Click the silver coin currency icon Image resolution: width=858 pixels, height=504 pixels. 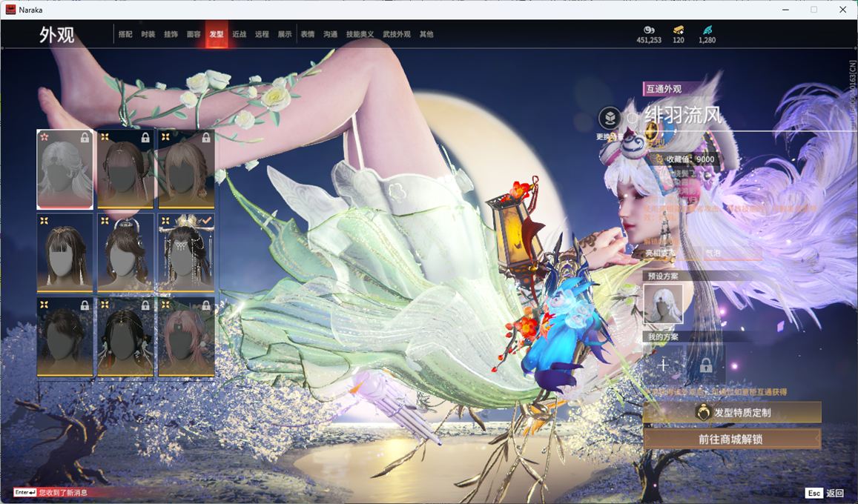pos(648,30)
